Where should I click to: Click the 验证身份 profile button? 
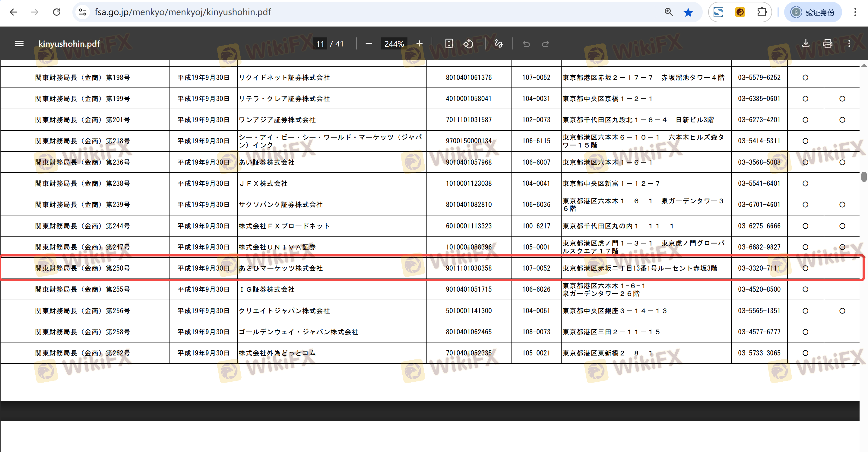pos(813,12)
